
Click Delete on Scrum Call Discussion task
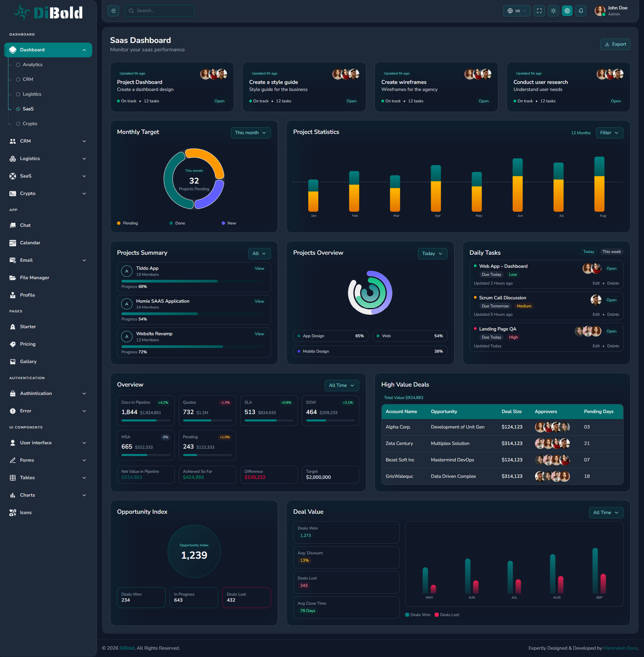(613, 315)
